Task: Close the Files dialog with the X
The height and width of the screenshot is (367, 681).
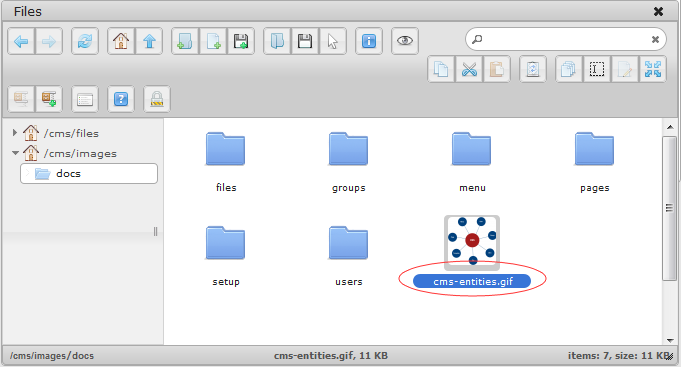Action: tap(658, 11)
